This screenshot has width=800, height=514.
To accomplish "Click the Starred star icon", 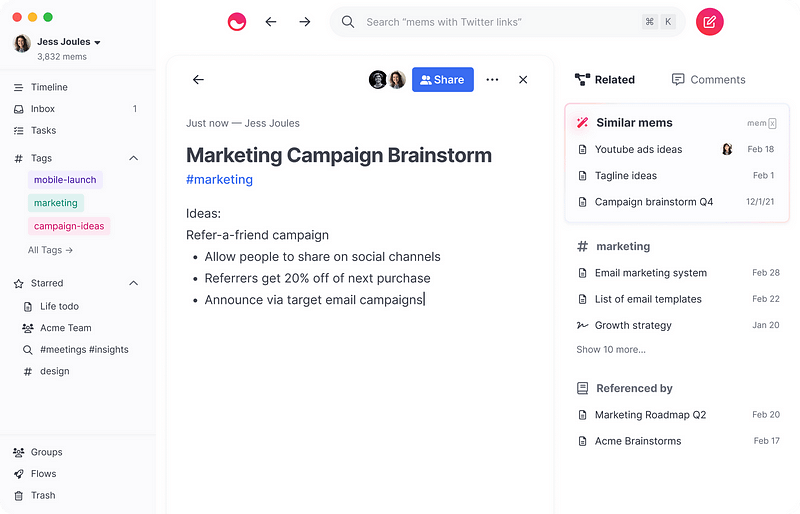I will (18, 283).
